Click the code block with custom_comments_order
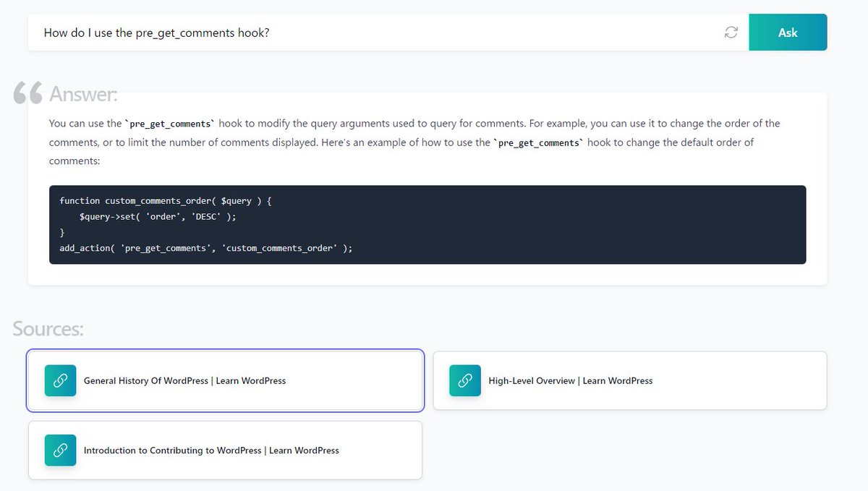Viewport: 868px width, 491px height. (427, 224)
